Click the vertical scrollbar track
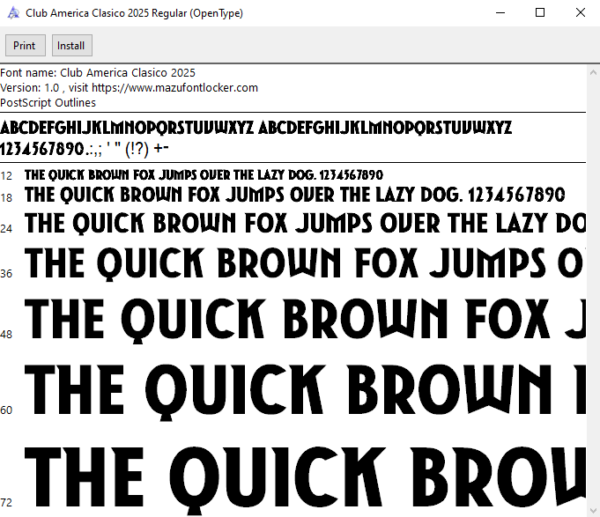Viewport: 600px width, 517px height. pos(593,291)
